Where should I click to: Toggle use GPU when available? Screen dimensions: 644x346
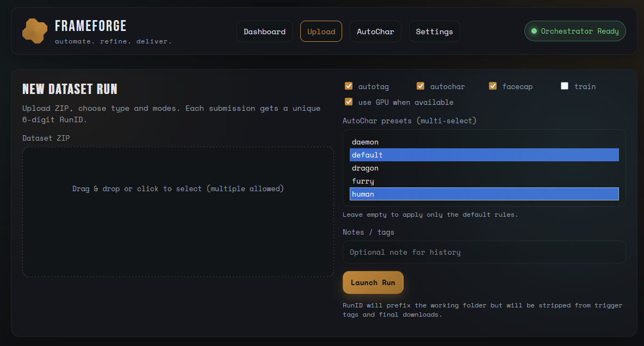click(349, 102)
